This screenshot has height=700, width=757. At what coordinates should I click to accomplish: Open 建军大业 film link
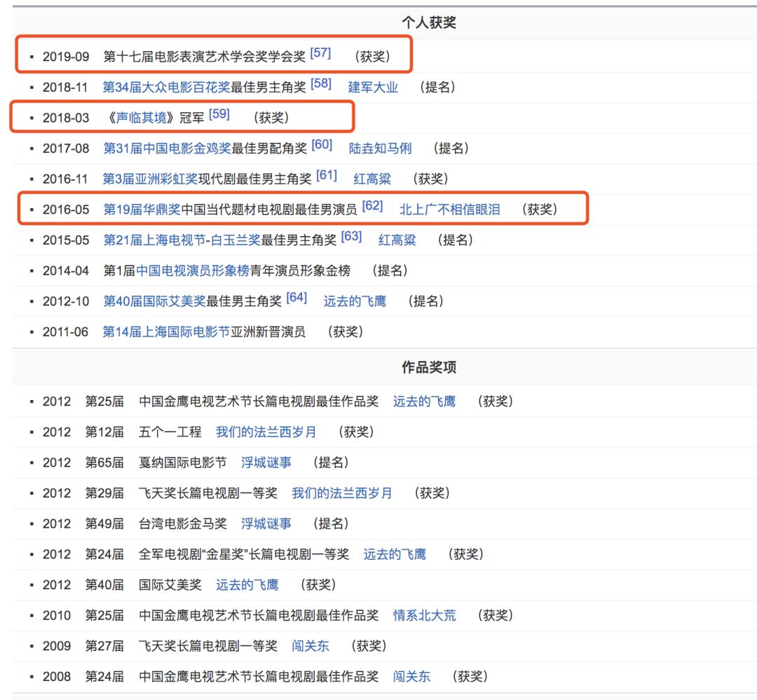(x=373, y=88)
